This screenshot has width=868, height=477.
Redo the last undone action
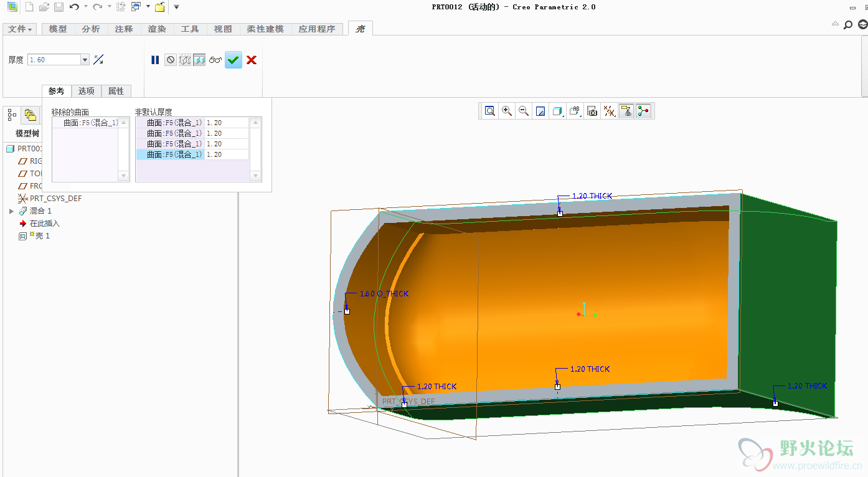(x=97, y=7)
